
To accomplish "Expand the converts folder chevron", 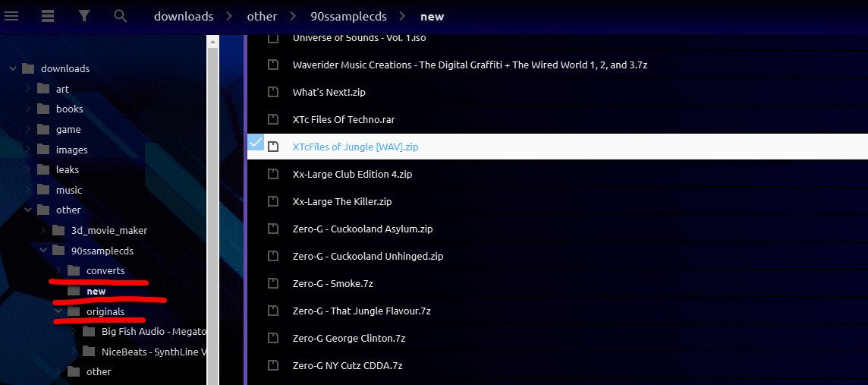I will (58, 271).
